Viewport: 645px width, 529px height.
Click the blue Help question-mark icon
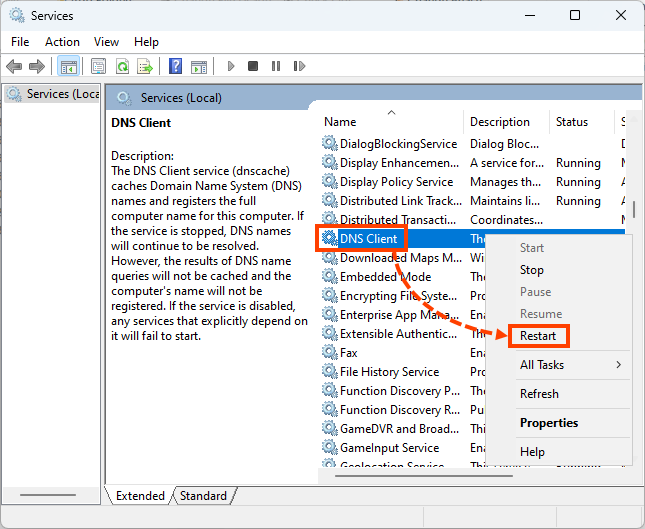(175, 67)
